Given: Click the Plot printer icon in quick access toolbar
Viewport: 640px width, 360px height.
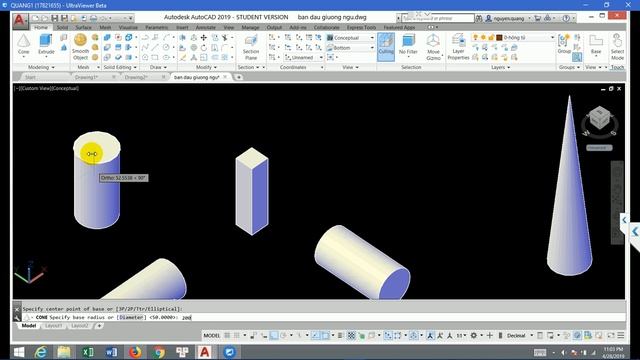Looking at the screenshot, I should tap(93, 18).
